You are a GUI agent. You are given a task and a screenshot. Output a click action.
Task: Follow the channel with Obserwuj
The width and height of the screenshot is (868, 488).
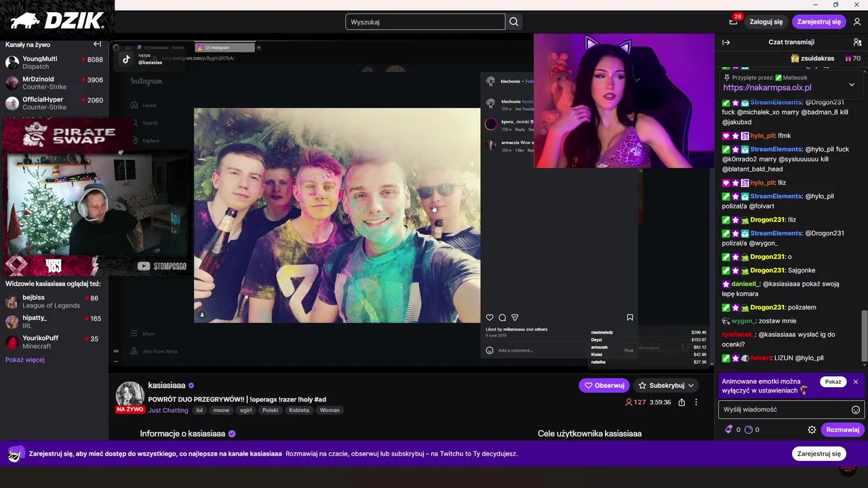coord(604,386)
